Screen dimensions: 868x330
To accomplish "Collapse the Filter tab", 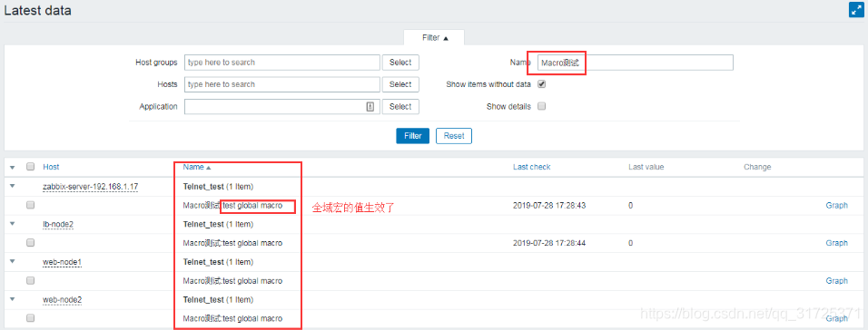I will (435, 37).
